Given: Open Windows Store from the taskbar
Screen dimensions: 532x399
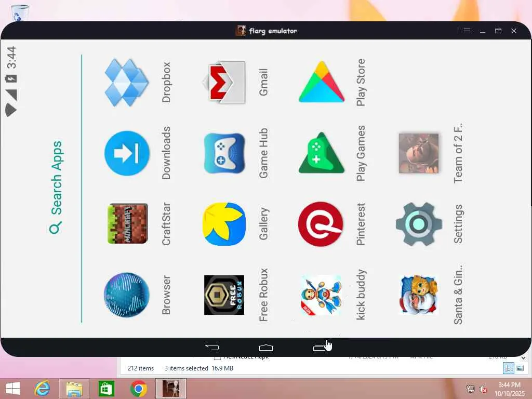Looking at the screenshot, I should (x=106, y=389).
